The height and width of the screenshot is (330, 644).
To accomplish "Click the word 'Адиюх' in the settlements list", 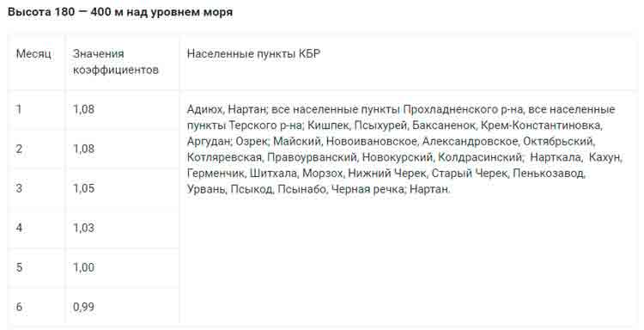I will (x=204, y=110).
